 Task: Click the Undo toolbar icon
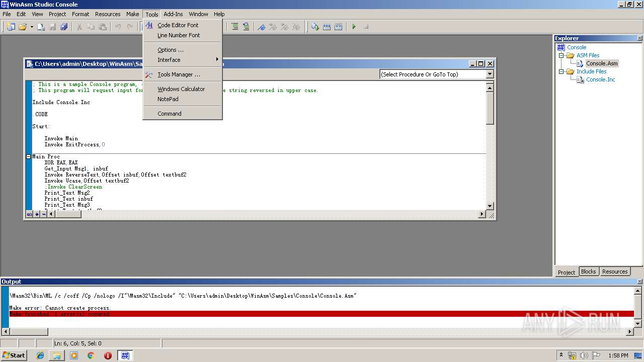pos(118,27)
